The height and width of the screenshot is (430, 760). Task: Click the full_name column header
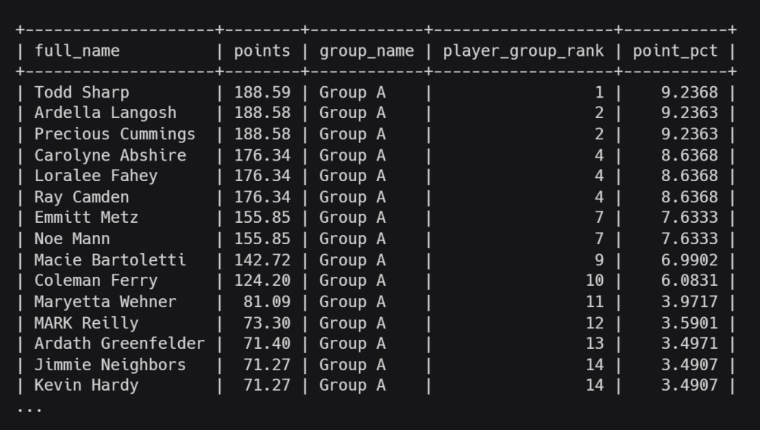coord(77,51)
